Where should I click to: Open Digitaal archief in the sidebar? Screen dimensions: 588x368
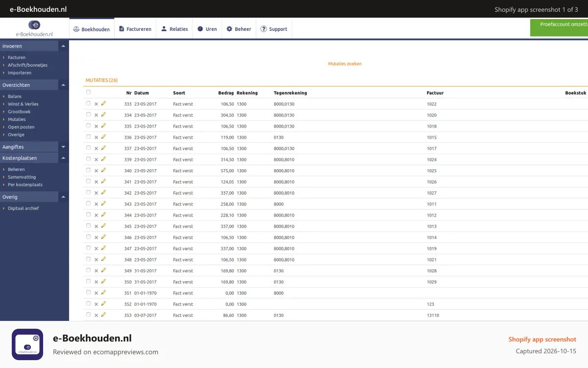(23, 209)
